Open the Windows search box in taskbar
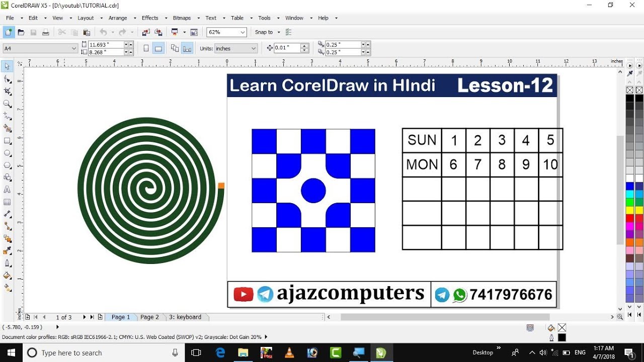 click(x=104, y=353)
